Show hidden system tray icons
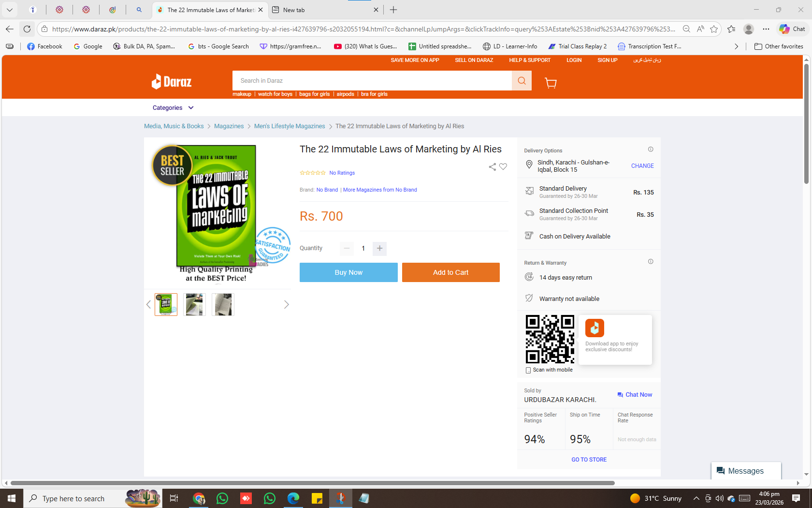The height and width of the screenshot is (508, 812). [696, 498]
